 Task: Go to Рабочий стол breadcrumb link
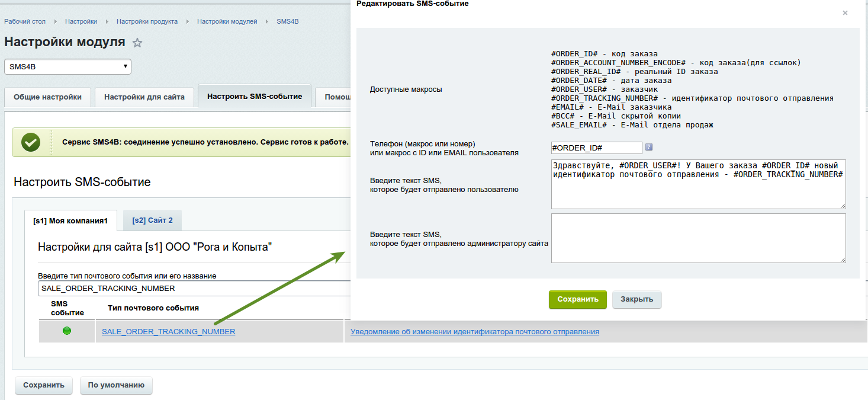coord(25,21)
